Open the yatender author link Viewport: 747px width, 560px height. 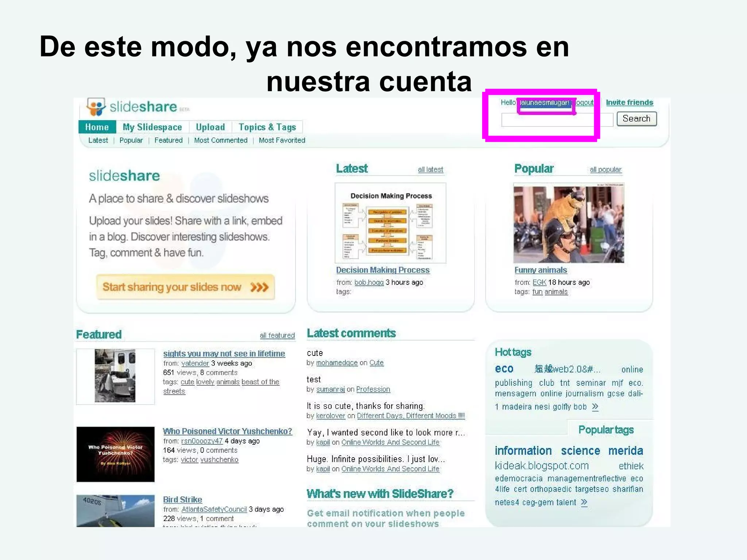(195, 363)
